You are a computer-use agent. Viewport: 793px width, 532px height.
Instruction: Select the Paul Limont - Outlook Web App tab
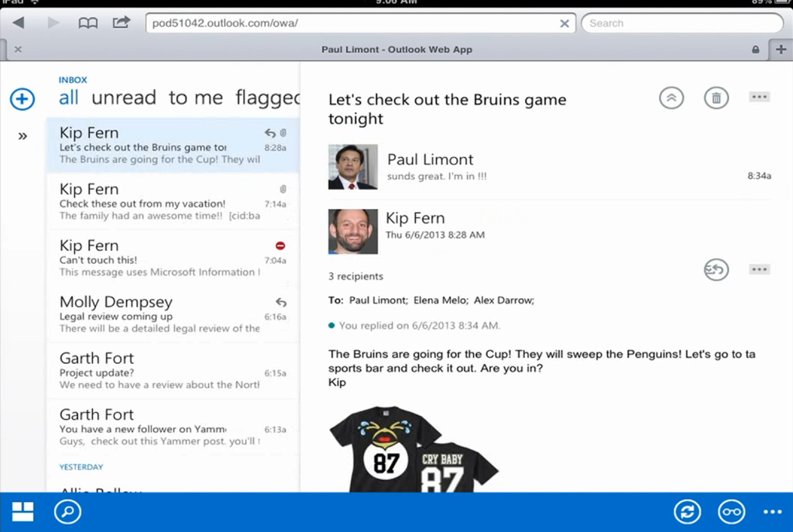(396, 50)
